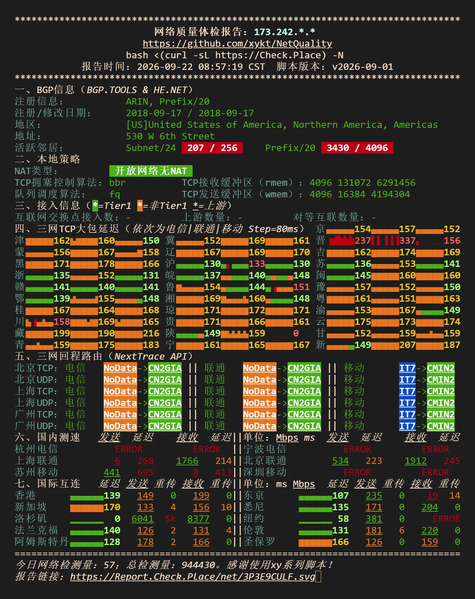Click 纽约 send speed 381

374,519
